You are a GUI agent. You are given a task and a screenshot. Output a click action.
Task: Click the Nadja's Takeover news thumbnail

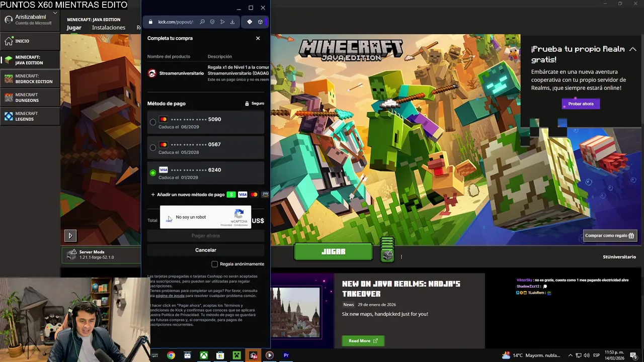pyautogui.click(x=295, y=312)
